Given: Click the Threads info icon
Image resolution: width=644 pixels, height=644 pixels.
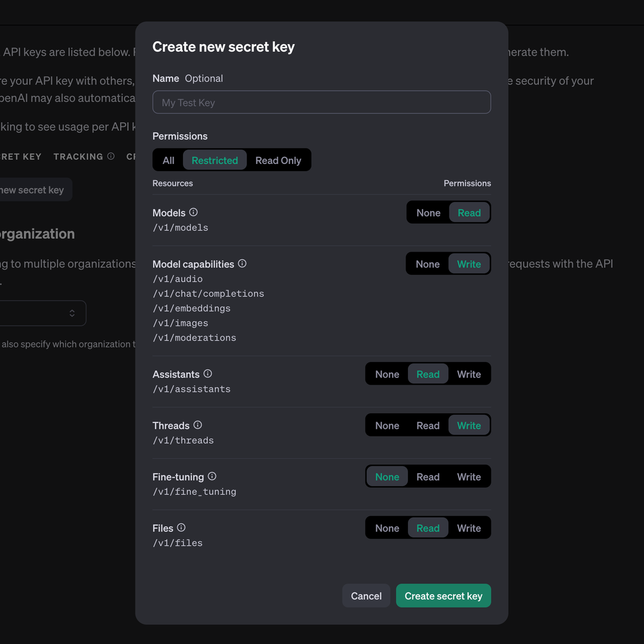Looking at the screenshot, I should click(197, 425).
